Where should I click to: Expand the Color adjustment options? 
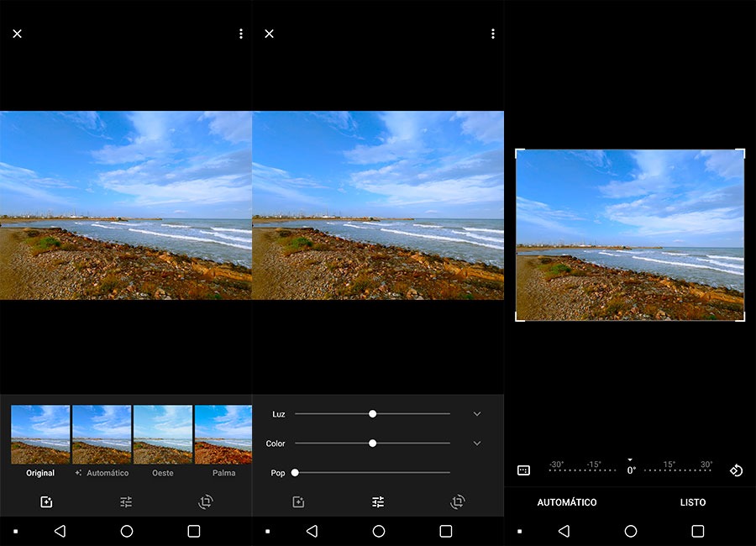point(477,443)
